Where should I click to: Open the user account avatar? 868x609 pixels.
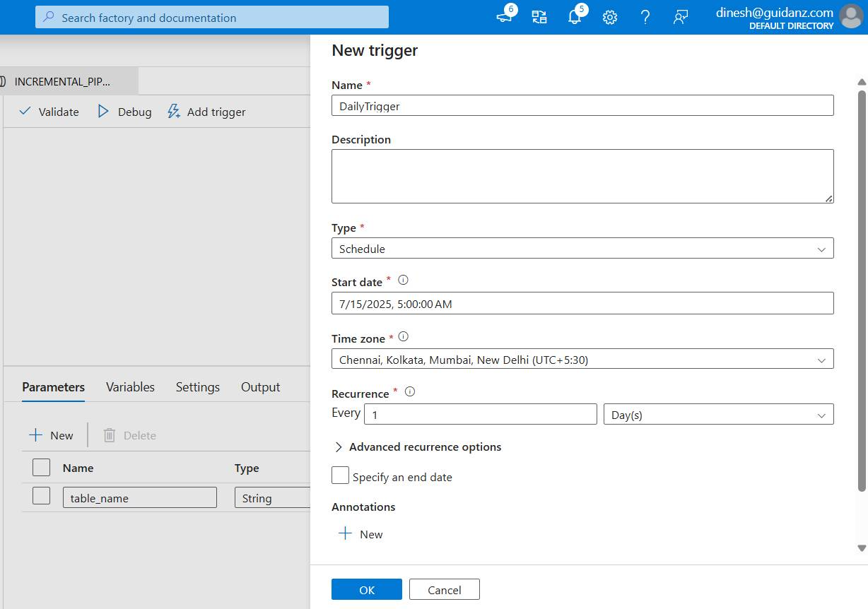(851, 17)
